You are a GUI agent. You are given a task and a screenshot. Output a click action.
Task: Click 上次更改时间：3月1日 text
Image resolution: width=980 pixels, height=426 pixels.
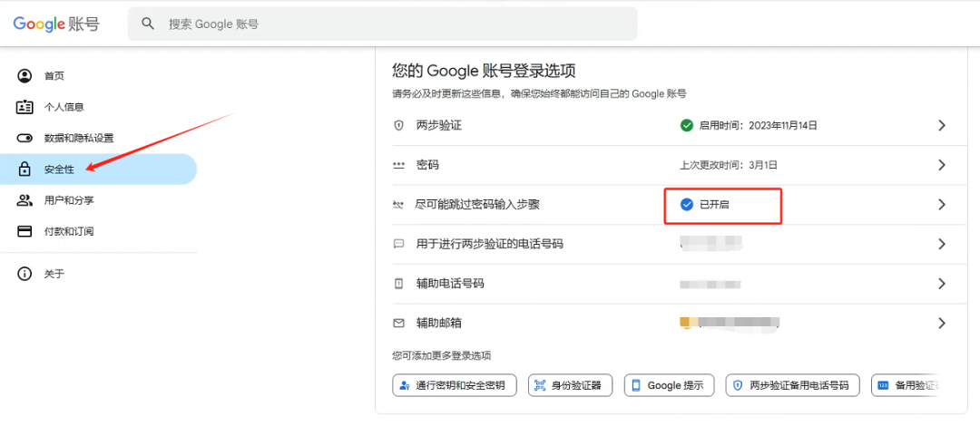pos(729,166)
